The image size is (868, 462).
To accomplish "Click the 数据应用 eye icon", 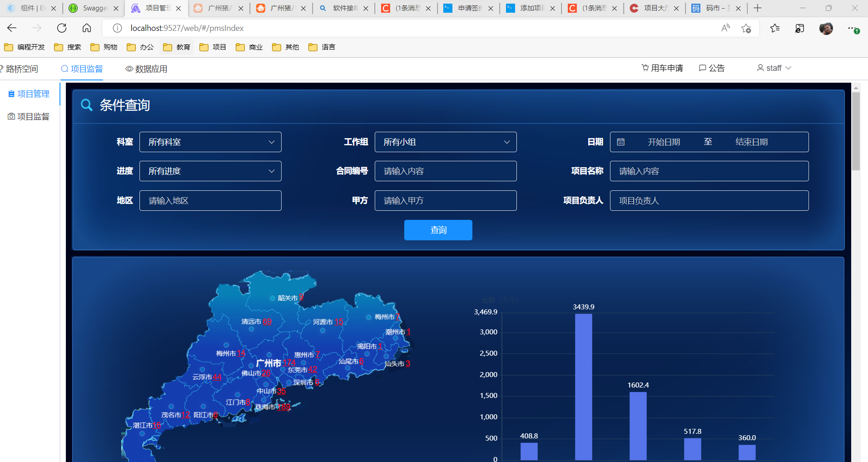I will [129, 69].
